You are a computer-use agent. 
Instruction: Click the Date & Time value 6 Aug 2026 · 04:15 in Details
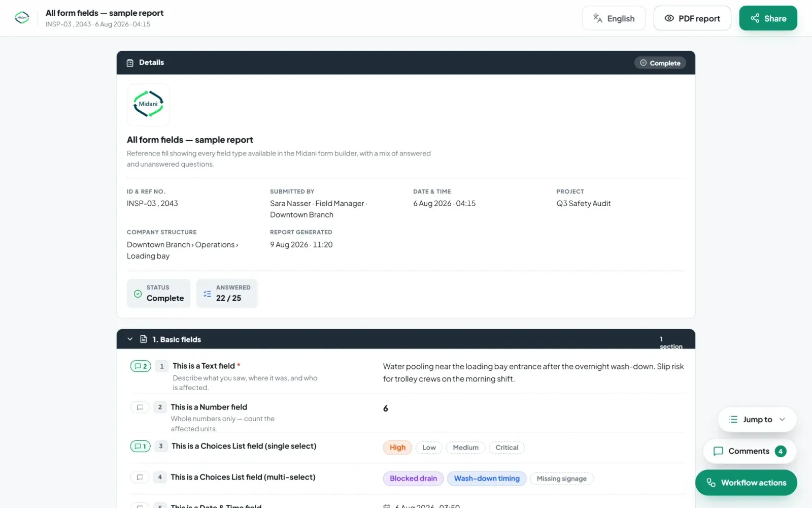[x=445, y=203]
